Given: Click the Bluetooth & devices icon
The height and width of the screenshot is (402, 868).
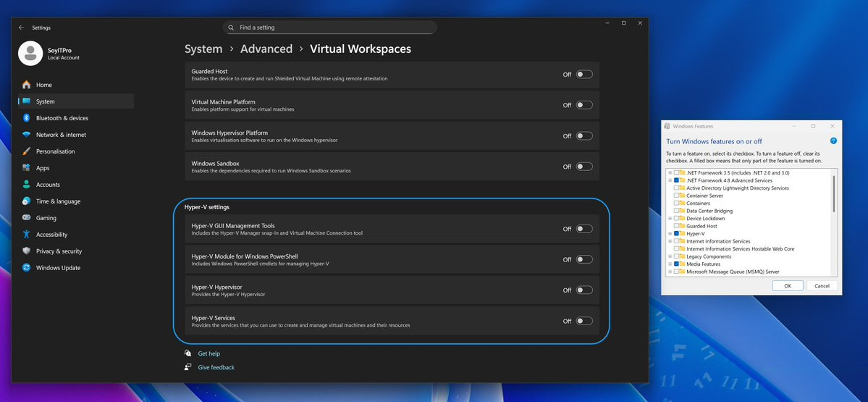Looking at the screenshot, I should point(26,118).
